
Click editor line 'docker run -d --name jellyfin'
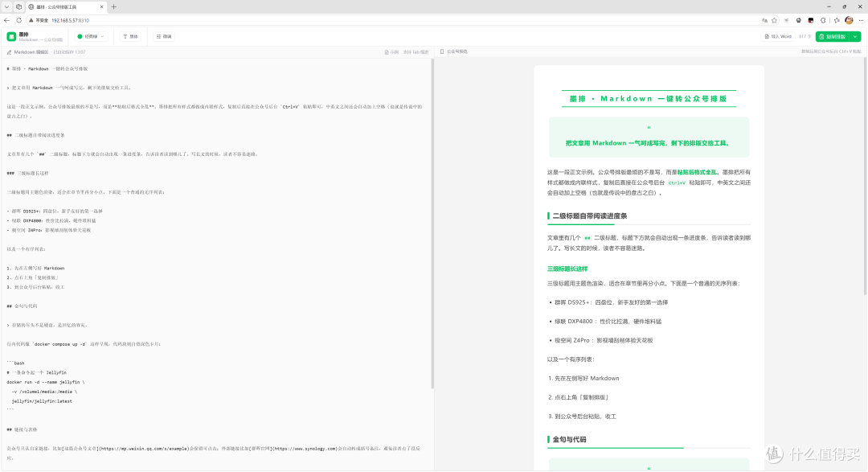(46, 382)
